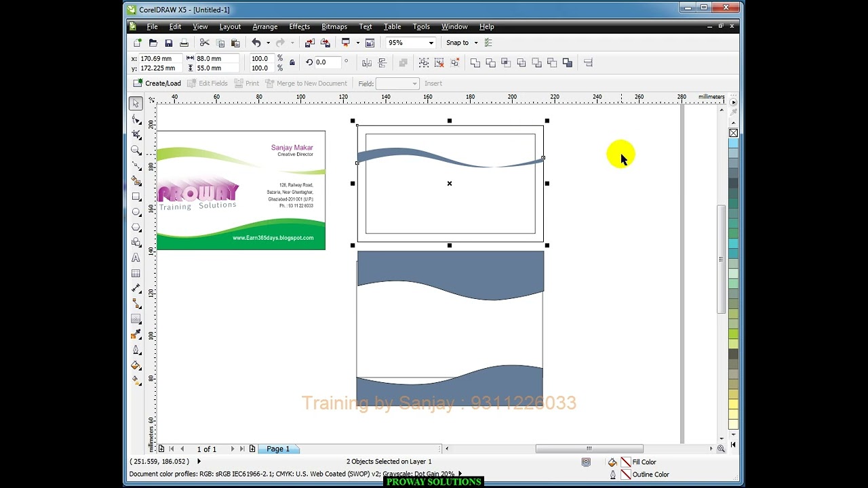Pick the yellow palette swatch

tap(734, 405)
